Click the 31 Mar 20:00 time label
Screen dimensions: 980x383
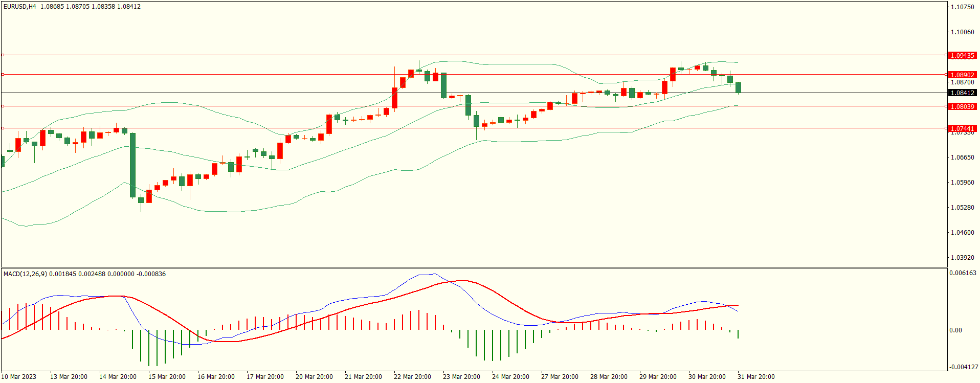(756, 377)
